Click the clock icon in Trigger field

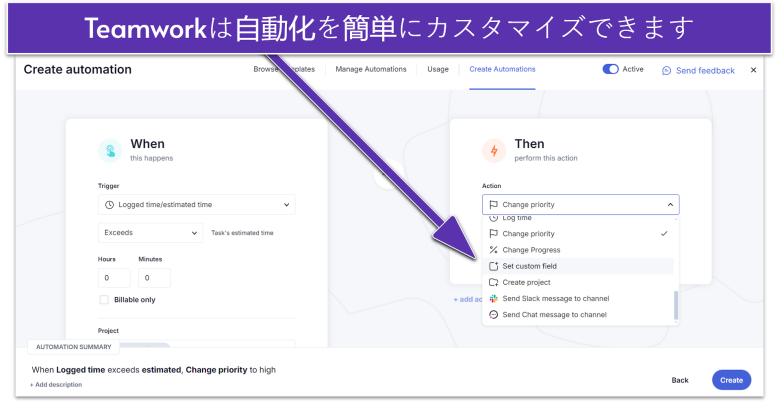pyautogui.click(x=109, y=204)
